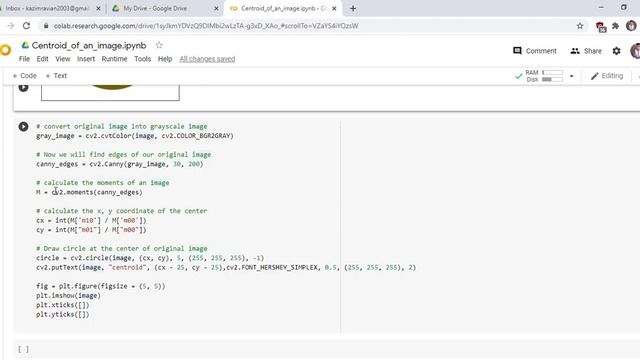Bookmark this page with the star
The width and height of the screenshot is (640, 360).
pos(580,26)
